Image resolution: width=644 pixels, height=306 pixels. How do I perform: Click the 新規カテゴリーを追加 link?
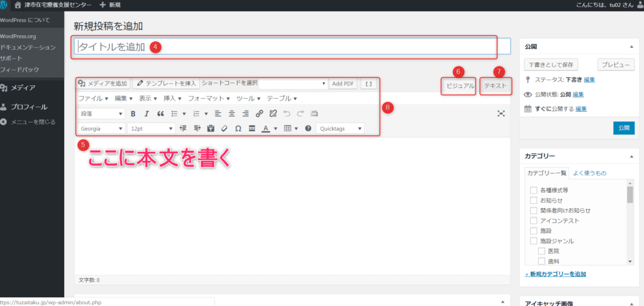tap(555, 275)
